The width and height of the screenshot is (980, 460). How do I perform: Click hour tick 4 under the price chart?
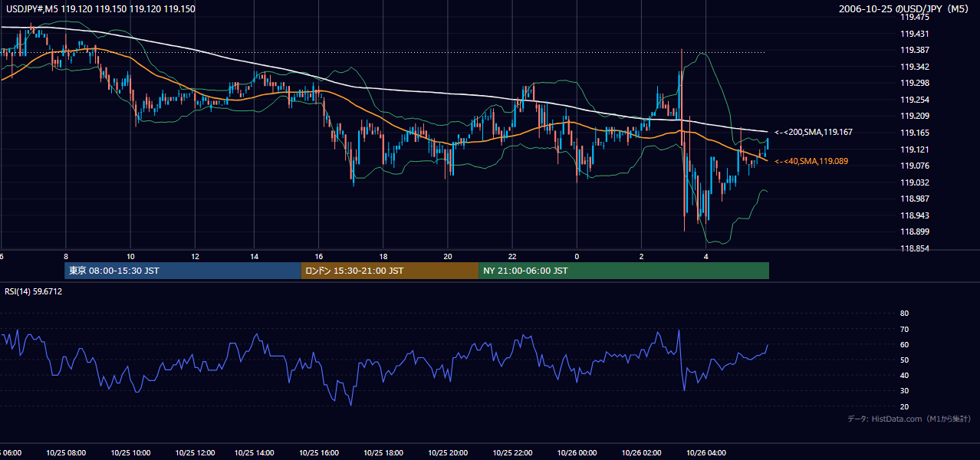tap(705, 256)
